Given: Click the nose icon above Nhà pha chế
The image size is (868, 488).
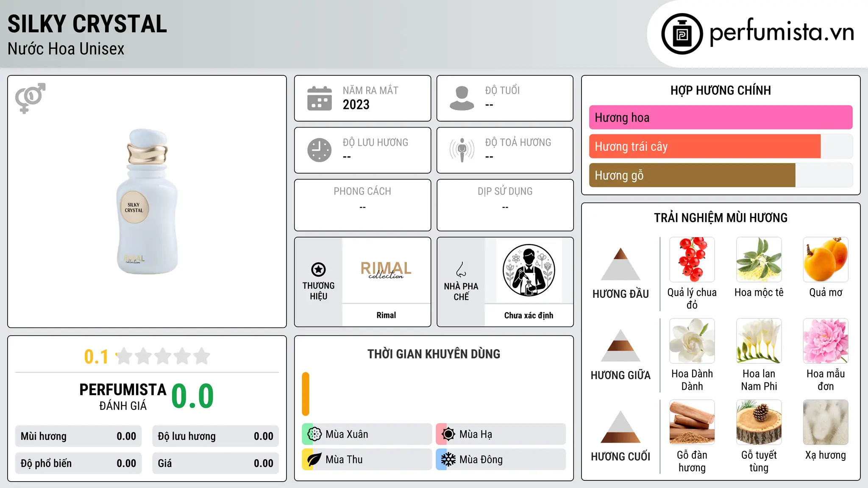Looking at the screenshot, I should tap(461, 269).
